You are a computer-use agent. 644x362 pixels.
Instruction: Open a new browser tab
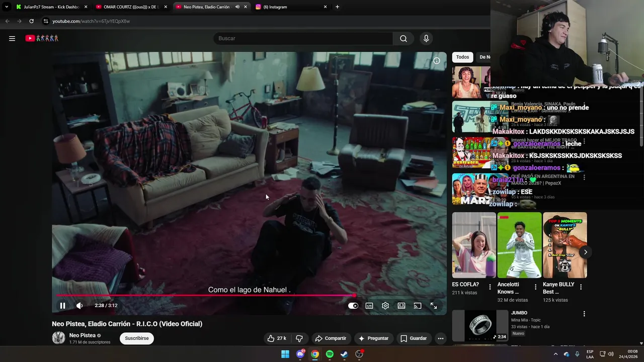click(337, 7)
